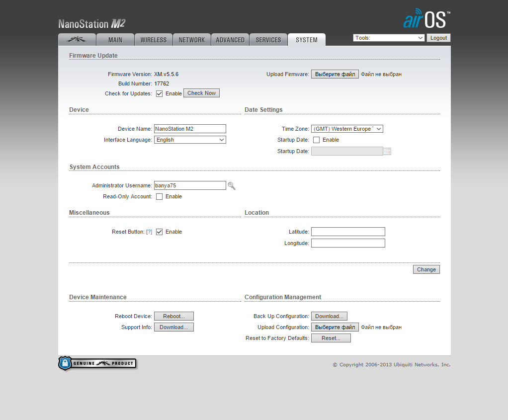Image resolution: width=508 pixels, height=420 pixels.
Task: Click Reset to Factory Defaults button
Action: point(331,338)
